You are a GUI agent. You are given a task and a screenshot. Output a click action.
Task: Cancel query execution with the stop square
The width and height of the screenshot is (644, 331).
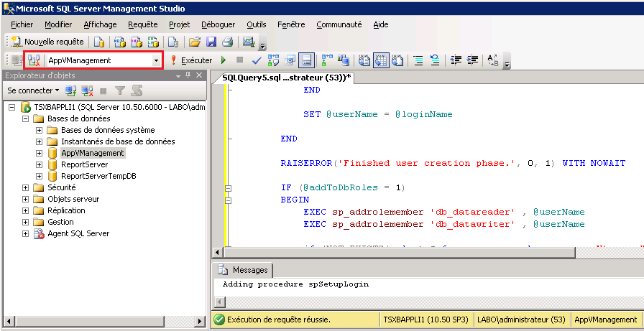click(x=240, y=60)
